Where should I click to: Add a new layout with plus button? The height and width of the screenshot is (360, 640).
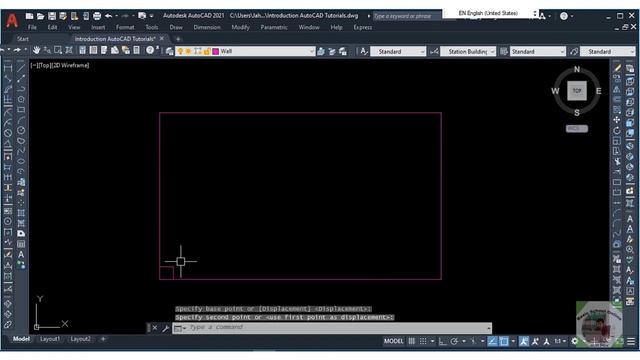[103, 339]
